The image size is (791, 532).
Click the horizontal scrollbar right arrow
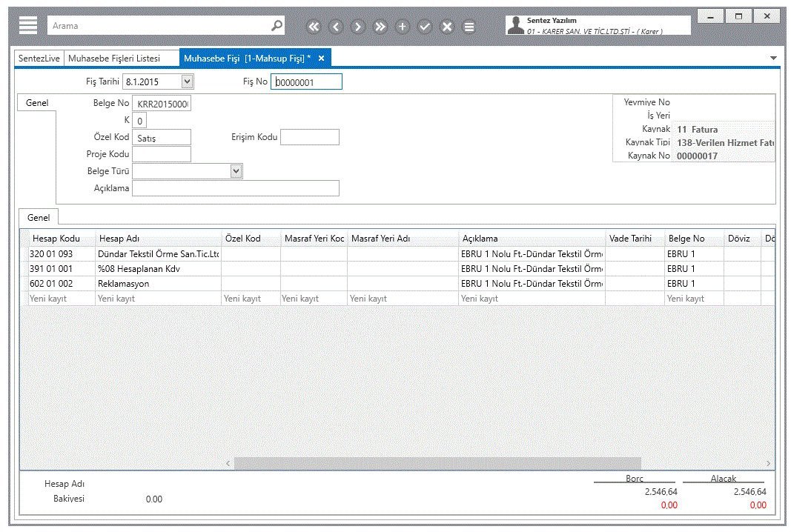[x=768, y=463]
